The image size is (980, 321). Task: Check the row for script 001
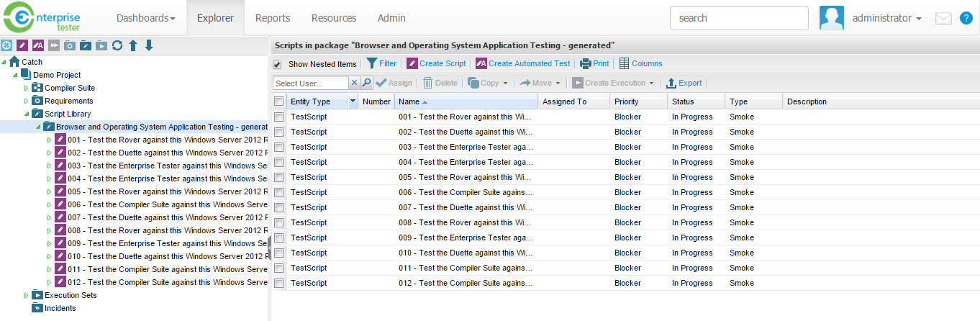278,117
